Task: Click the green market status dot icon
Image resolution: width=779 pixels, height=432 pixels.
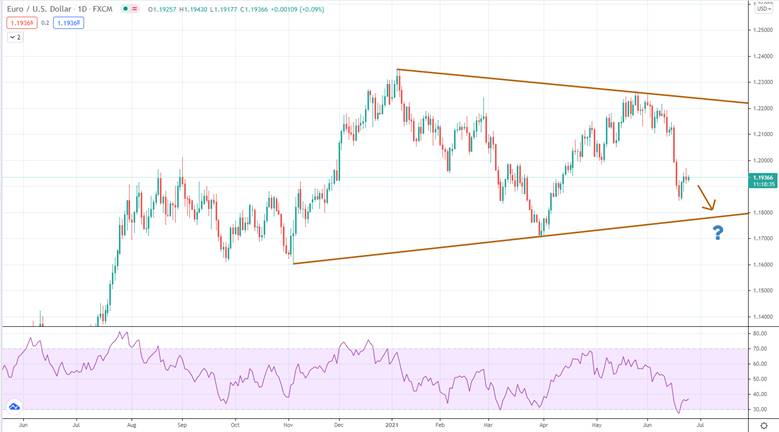Action: coord(126,9)
